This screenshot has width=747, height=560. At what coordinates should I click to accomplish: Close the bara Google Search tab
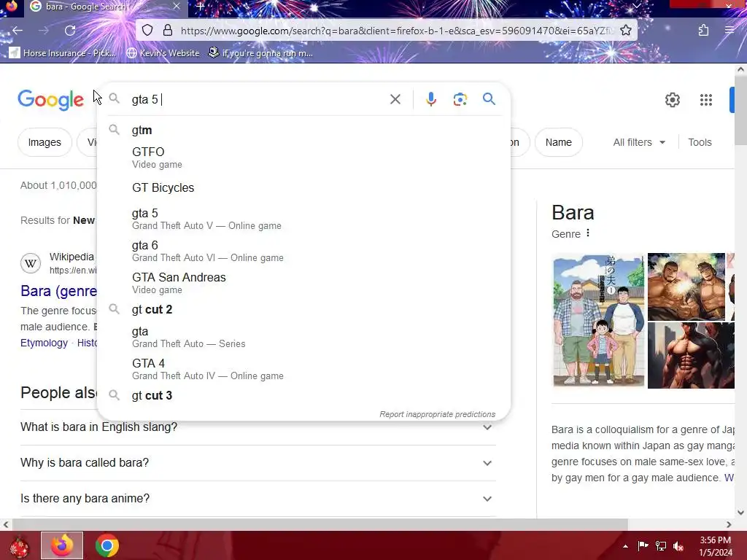177,7
